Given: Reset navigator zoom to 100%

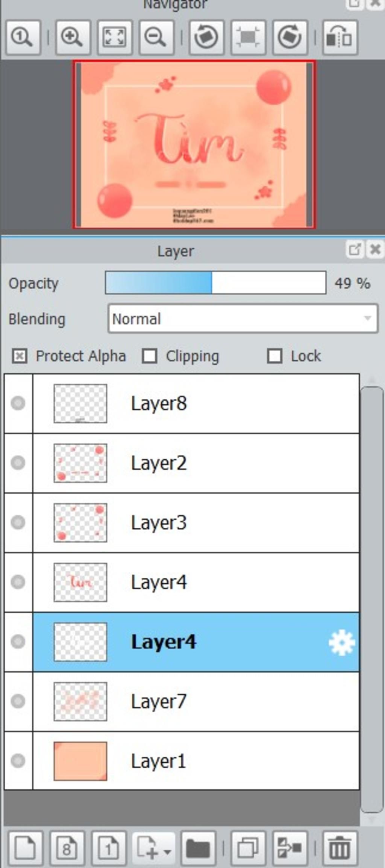Looking at the screenshot, I should [23, 38].
